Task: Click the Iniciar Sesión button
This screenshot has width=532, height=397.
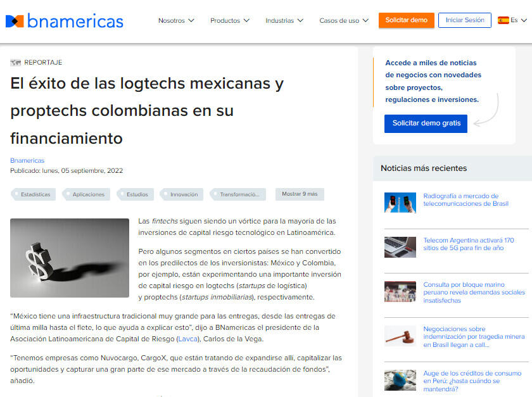Action: 464,20
